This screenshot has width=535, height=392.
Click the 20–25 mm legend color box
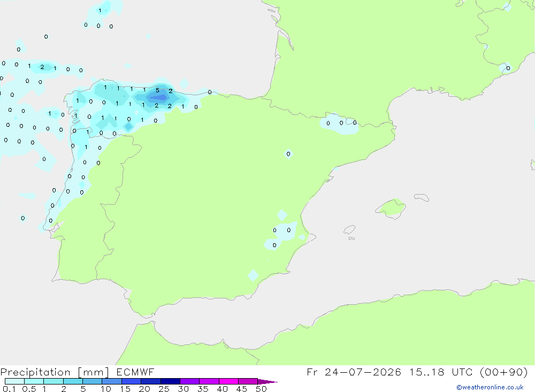(x=151, y=381)
